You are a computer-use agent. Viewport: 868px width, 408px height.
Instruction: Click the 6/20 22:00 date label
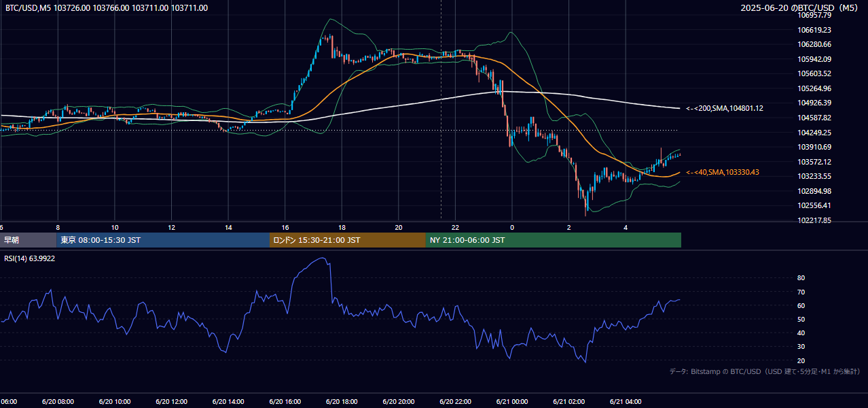455,402
